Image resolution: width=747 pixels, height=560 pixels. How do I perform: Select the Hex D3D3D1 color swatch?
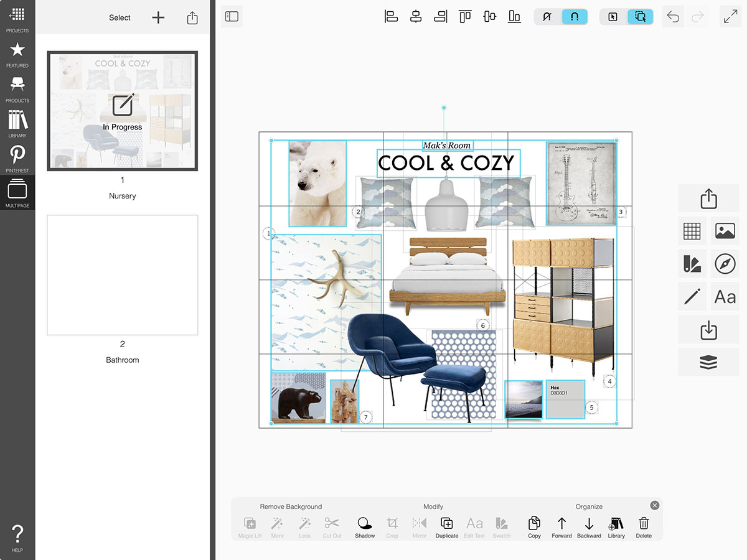point(565,399)
